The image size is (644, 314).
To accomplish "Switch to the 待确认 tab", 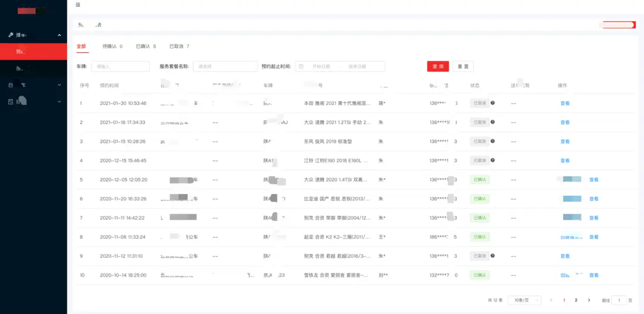I will tap(113, 46).
